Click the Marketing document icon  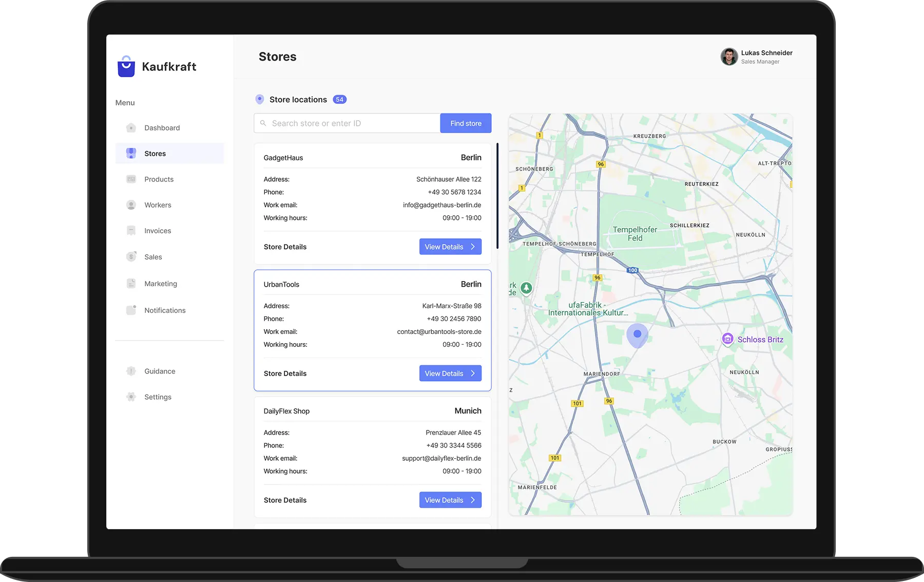131,284
